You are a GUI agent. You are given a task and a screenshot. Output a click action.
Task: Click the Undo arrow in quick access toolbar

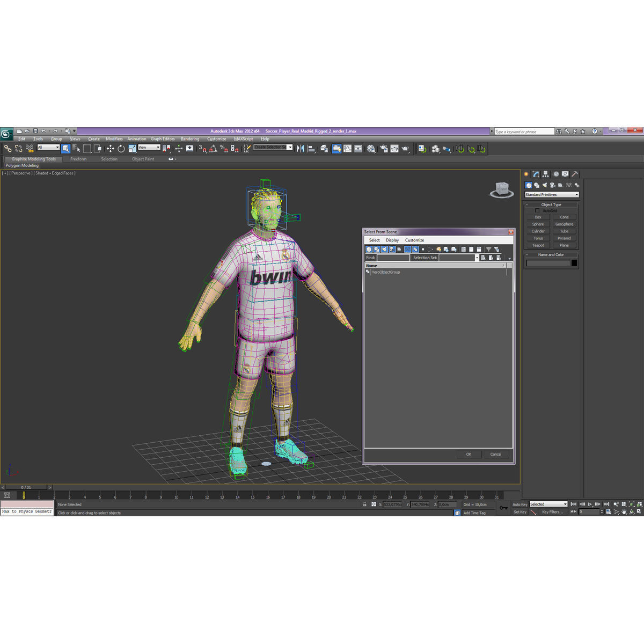coord(43,131)
